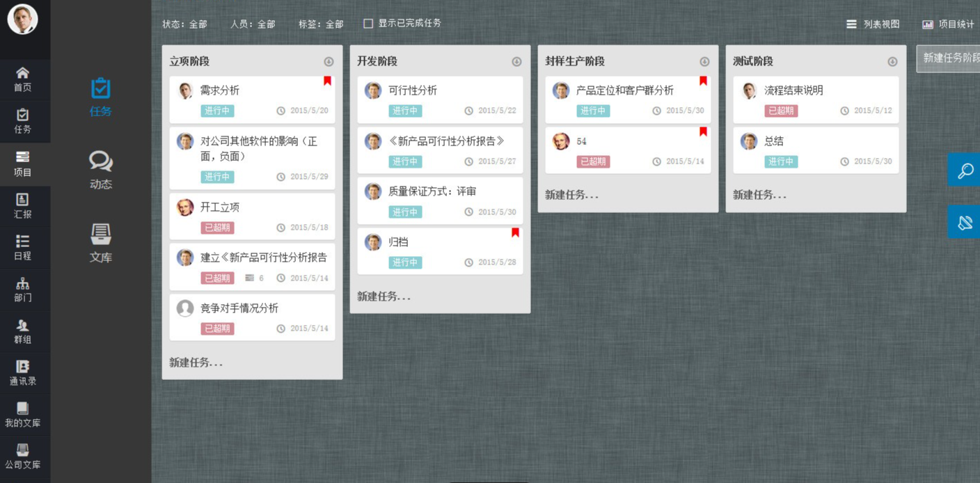The height and width of the screenshot is (483, 980).
Task: Toggle red bookmark flag on 归档 card
Action: pos(515,232)
